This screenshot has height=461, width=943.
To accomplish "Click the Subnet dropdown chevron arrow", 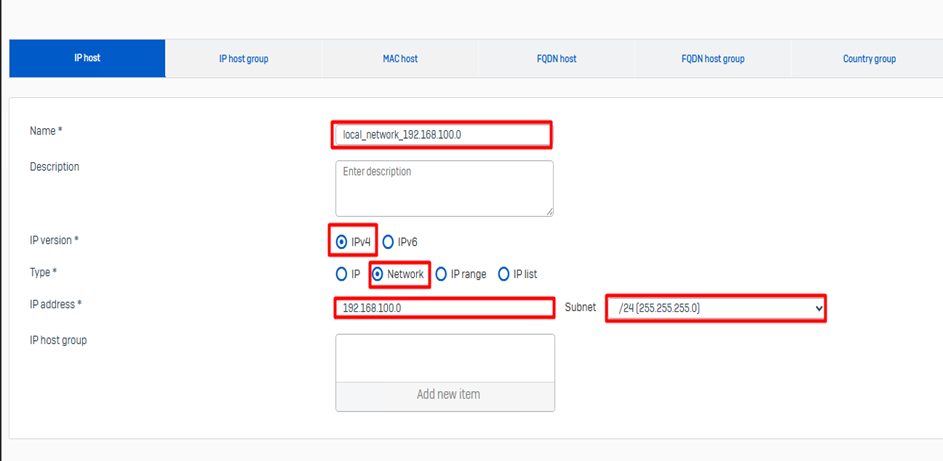I will pyautogui.click(x=819, y=309).
